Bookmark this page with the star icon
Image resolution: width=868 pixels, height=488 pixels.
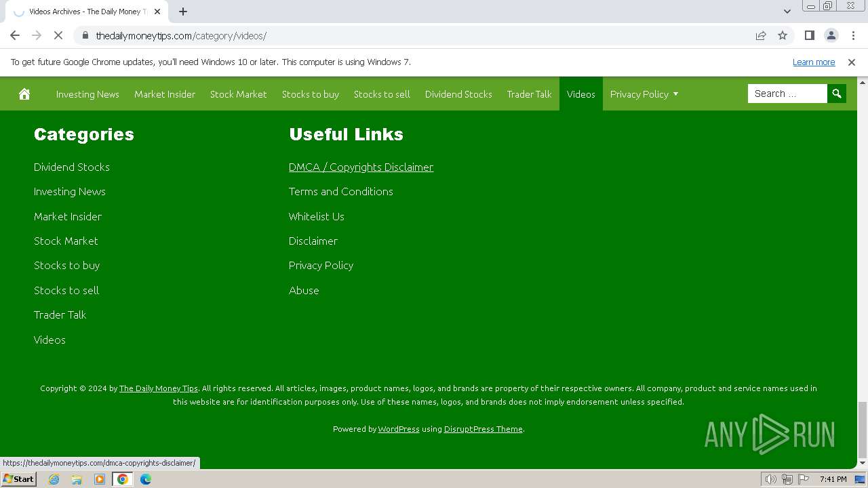pyautogui.click(x=783, y=35)
